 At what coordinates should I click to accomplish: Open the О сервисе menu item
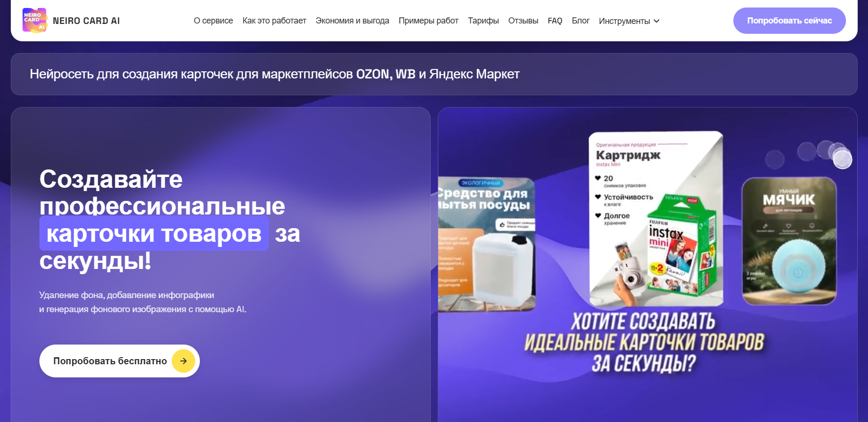click(x=213, y=21)
